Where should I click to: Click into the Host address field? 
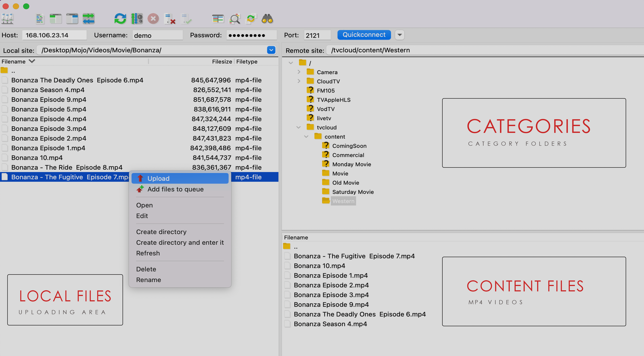coord(54,35)
